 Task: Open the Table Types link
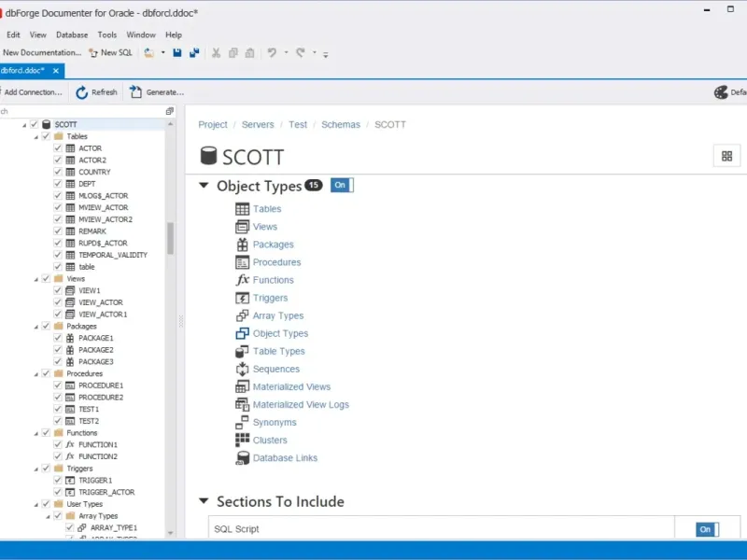pos(278,352)
